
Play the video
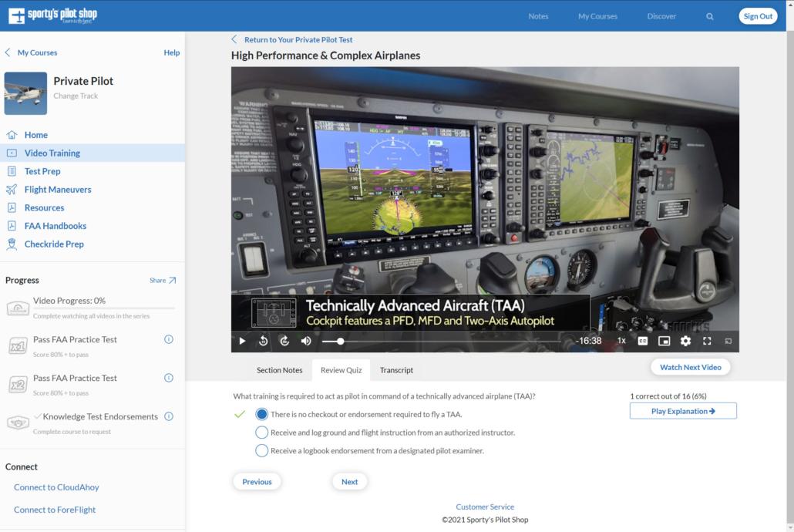(242, 340)
